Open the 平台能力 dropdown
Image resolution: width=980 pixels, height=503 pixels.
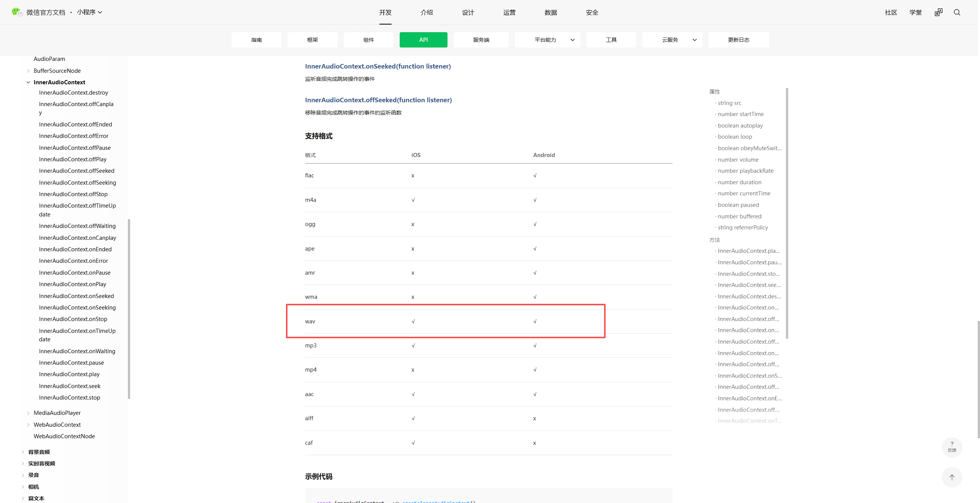click(x=547, y=40)
